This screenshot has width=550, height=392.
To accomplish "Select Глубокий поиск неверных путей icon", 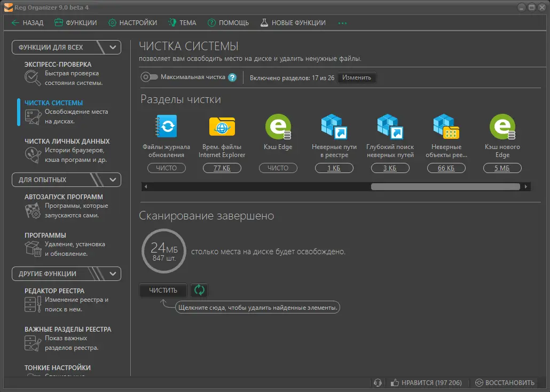I will pos(390,127).
